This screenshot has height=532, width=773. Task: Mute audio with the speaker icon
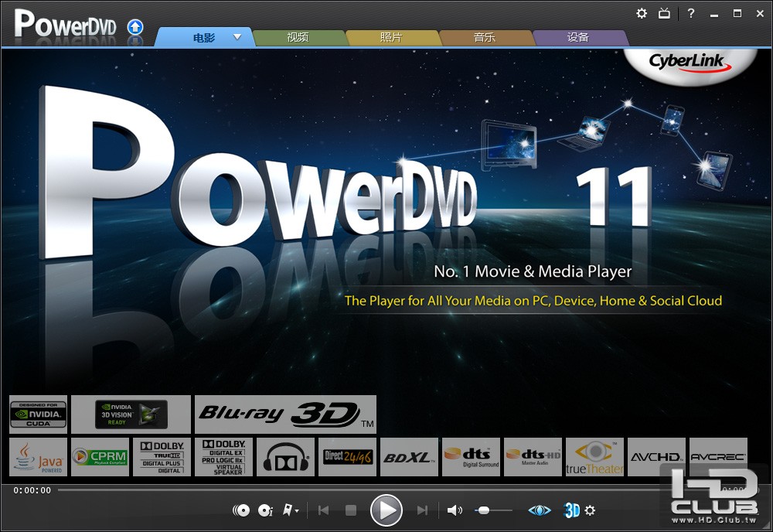[x=454, y=510]
